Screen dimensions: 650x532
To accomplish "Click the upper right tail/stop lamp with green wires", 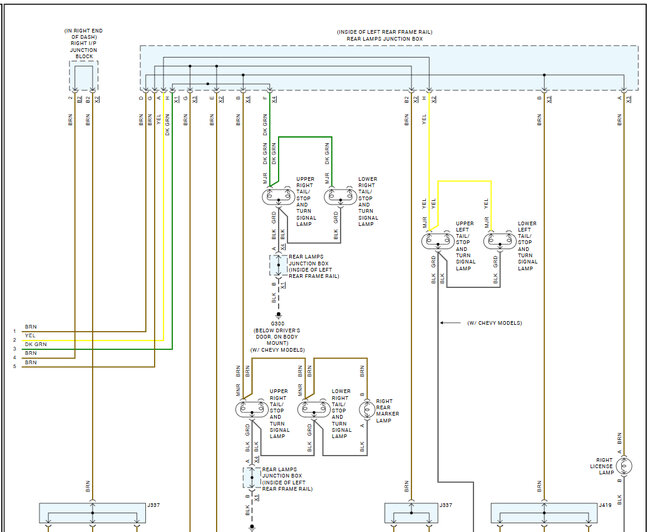I will 278,196.
